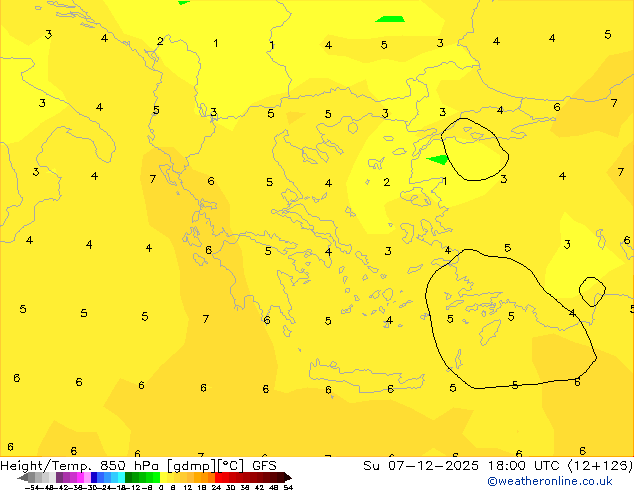
Task: Pick the dark blue legend swatch
Action: [x=94, y=477]
